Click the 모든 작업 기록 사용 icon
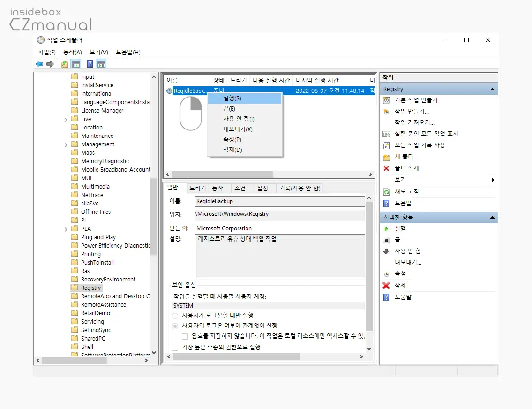This screenshot has width=532, height=409. click(386, 145)
